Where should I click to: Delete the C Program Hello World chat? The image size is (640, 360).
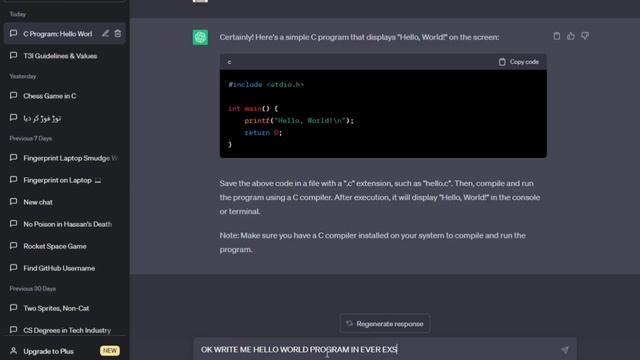(x=118, y=33)
